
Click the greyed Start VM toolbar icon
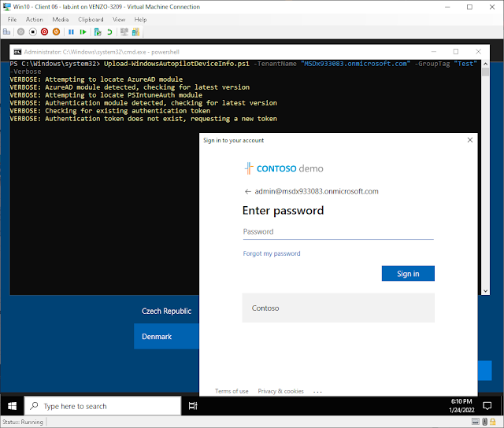tap(21, 31)
